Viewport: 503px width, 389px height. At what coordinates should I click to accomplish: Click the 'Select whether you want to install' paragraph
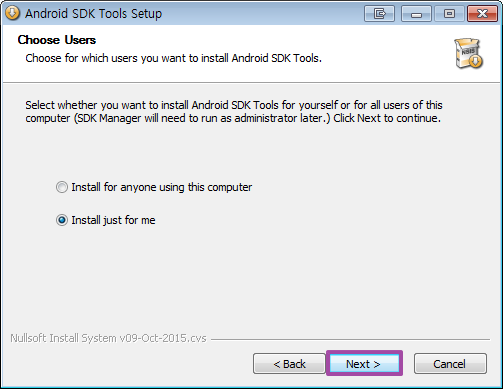click(x=234, y=111)
